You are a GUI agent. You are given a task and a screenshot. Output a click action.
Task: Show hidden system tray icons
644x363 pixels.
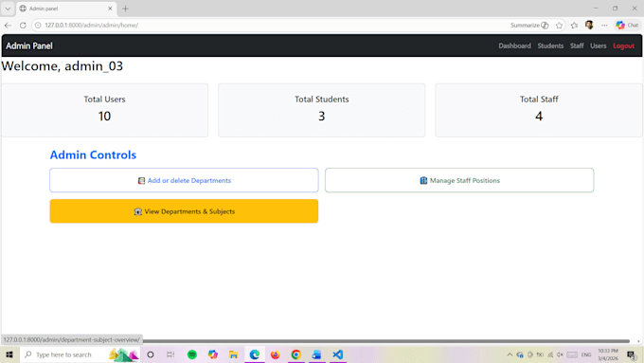tap(510, 354)
